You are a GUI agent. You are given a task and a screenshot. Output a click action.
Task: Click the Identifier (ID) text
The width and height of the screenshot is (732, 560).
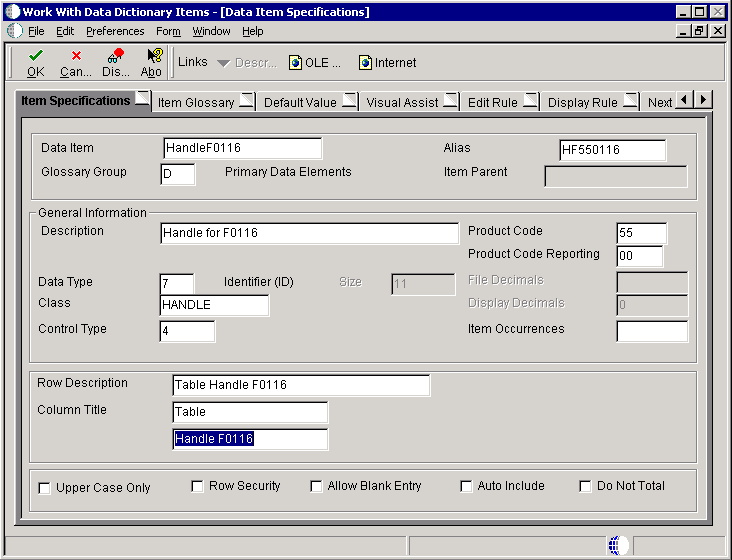point(259,282)
